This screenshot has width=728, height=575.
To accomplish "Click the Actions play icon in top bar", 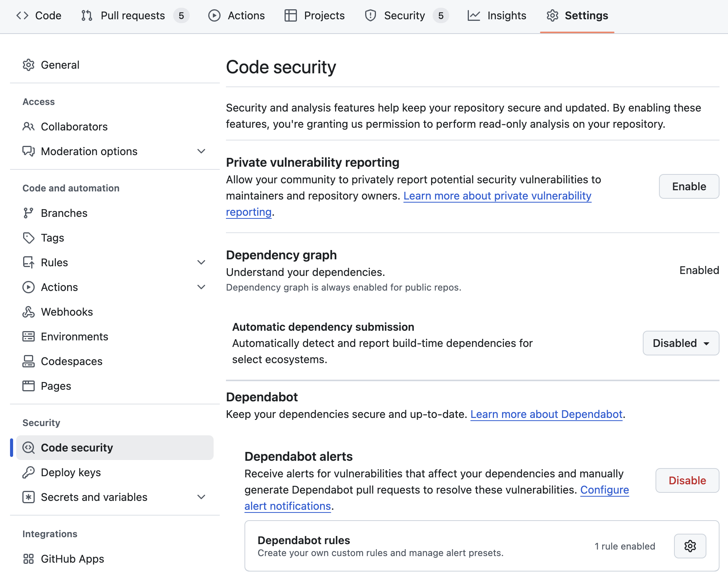I will (214, 15).
